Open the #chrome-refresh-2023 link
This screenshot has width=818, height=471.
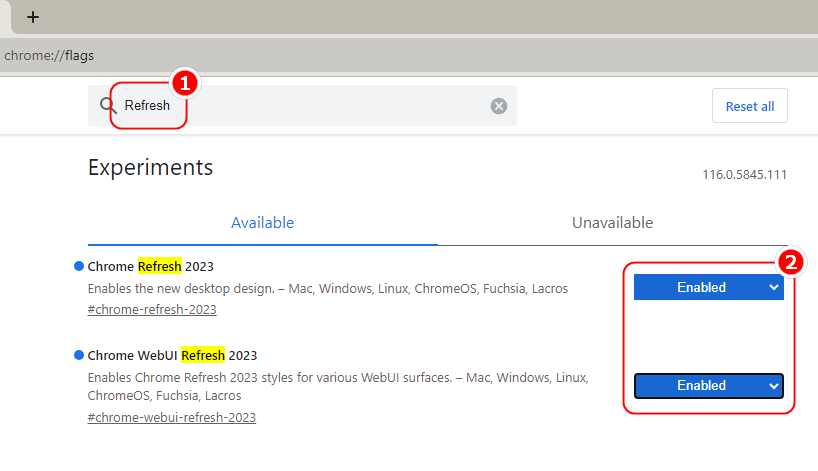152,309
